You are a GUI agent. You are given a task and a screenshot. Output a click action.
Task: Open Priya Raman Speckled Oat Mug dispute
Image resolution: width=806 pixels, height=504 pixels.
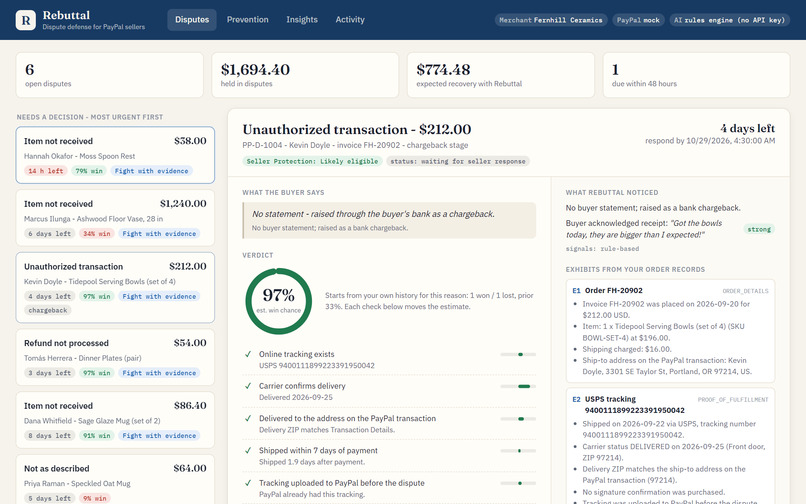coord(115,479)
